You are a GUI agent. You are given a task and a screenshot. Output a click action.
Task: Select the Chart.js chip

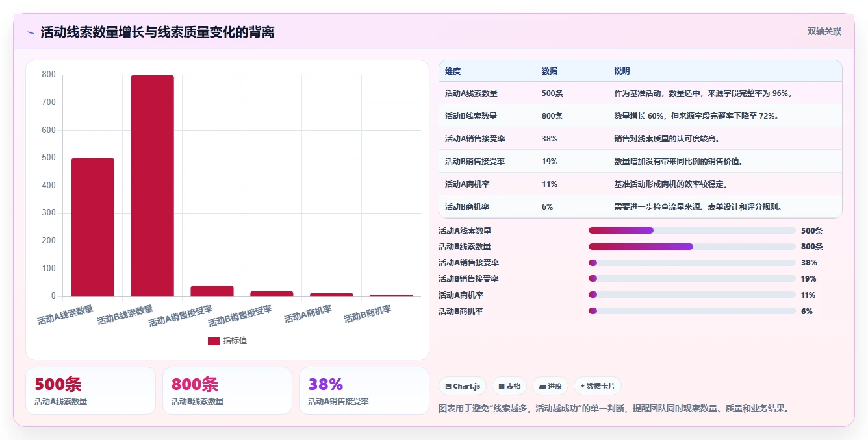click(463, 386)
